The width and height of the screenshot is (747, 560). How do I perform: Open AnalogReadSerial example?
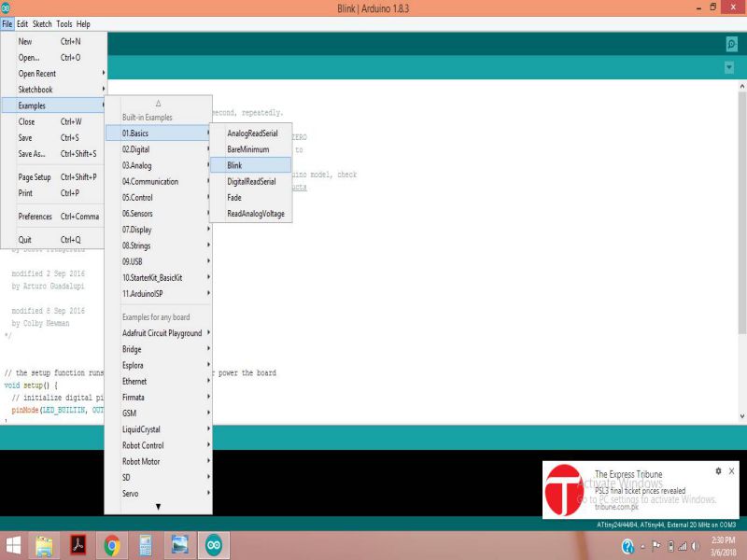coord(251,133)
